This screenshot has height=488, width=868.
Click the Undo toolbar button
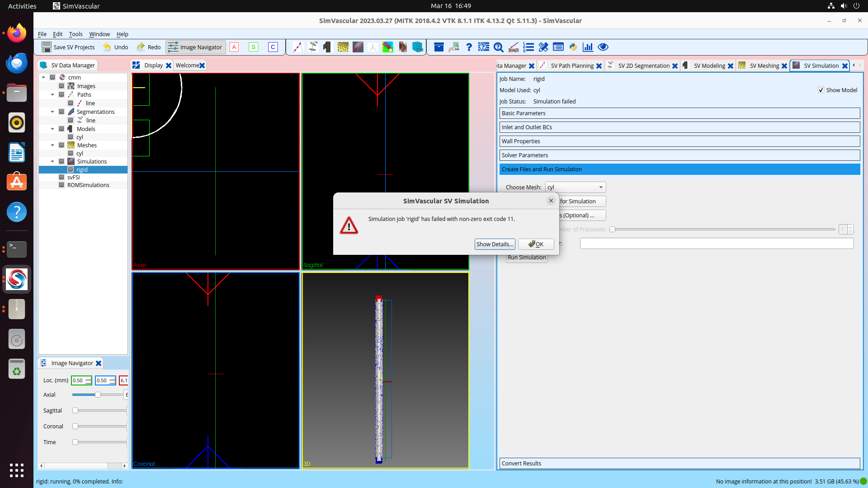click(x=116, y=47)
